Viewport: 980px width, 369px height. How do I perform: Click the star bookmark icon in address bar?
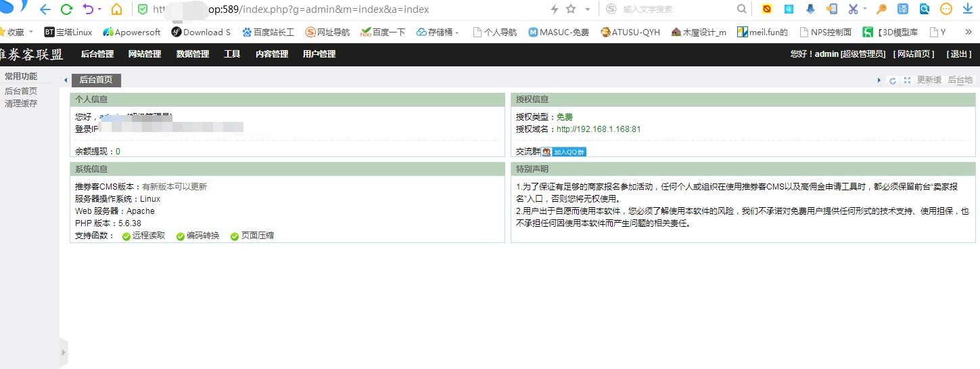click(571, 9)
